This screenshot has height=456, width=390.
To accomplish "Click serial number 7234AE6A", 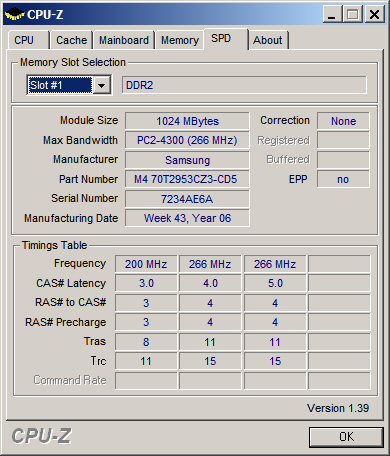I will pyautogui.click(x=187, y=199).
